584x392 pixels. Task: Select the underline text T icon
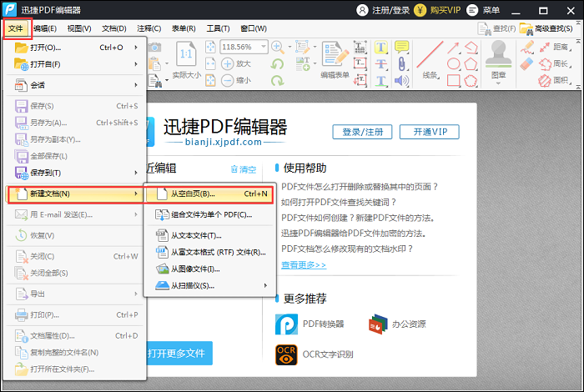click(x=380, y=80)
